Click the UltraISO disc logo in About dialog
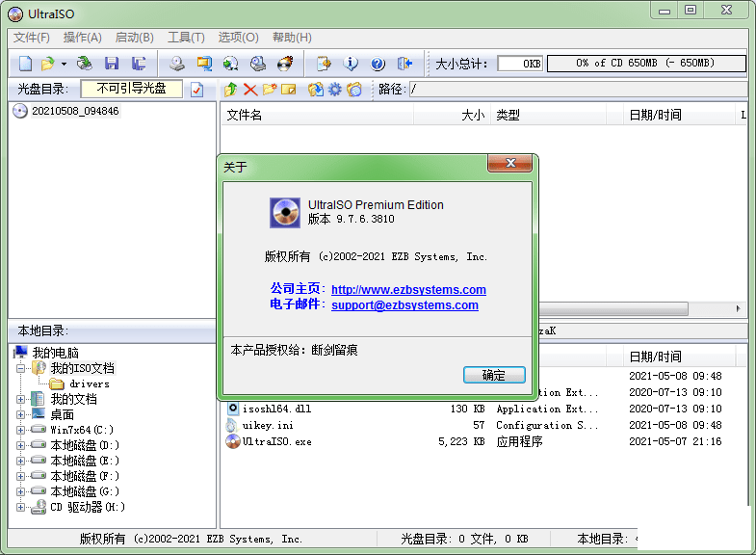 285,213
